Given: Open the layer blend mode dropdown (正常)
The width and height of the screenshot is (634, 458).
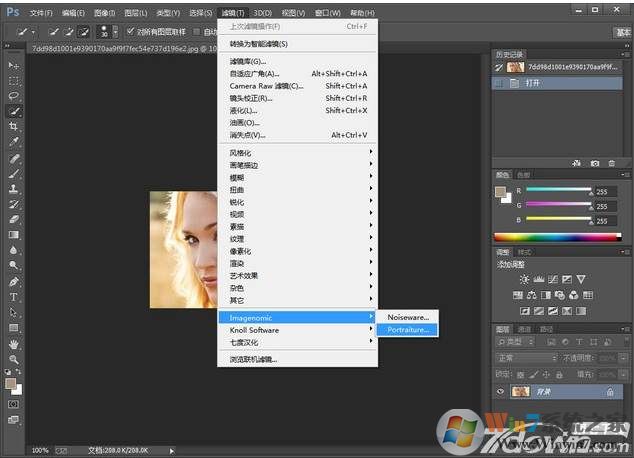Looking at the screenshot, I should pyautogui.click(x=527, y=358).
